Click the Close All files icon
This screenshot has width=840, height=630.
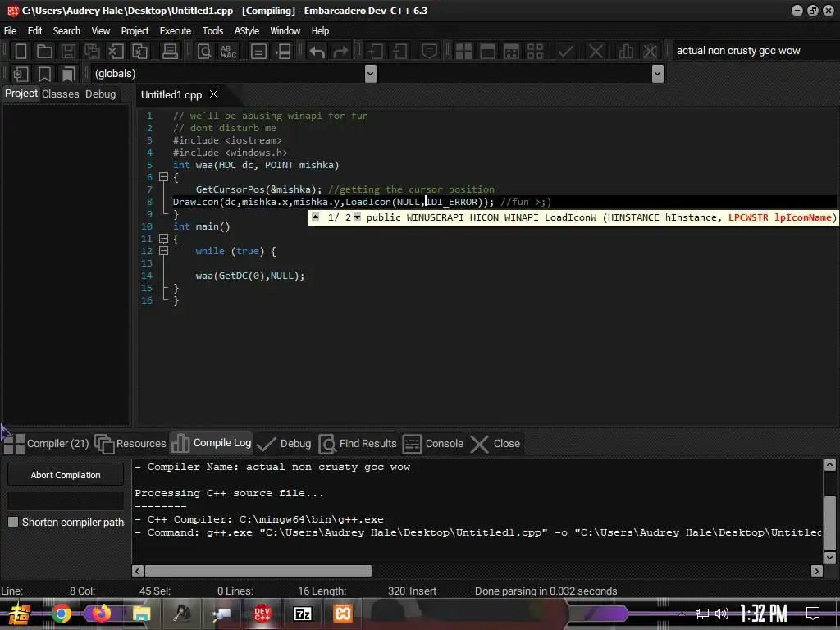coord(139,51)
